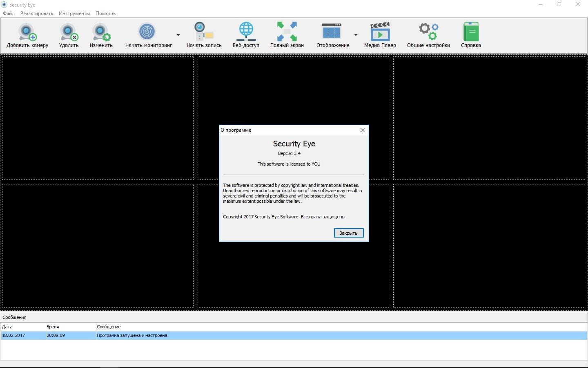Select the Дата column header
Viewport: 588px width, 368px height.
coord(23,327)
